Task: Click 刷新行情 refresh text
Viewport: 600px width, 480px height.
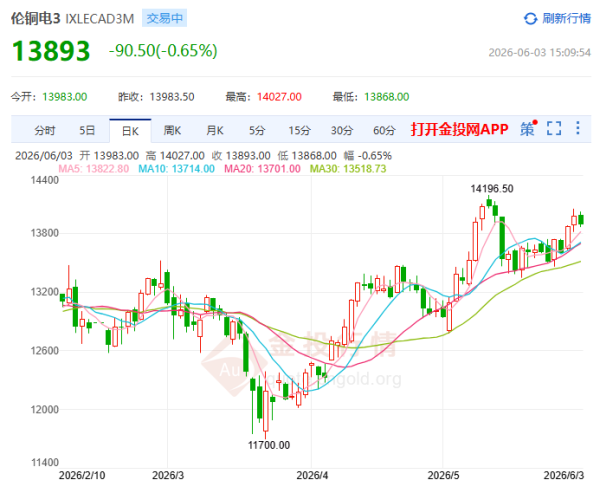Action: click(566, 18)
